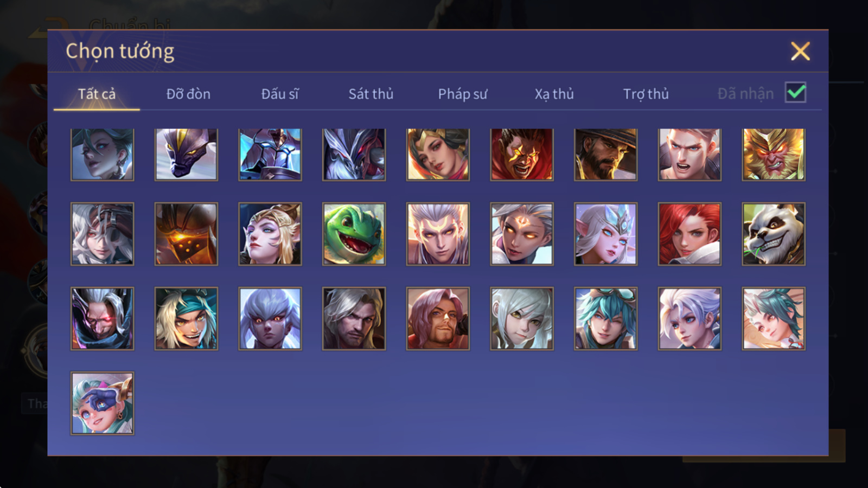868x488 pixels.
Task: Show the Pháp sư hero category
Action: pyautogui.click(x=463, y=94)
